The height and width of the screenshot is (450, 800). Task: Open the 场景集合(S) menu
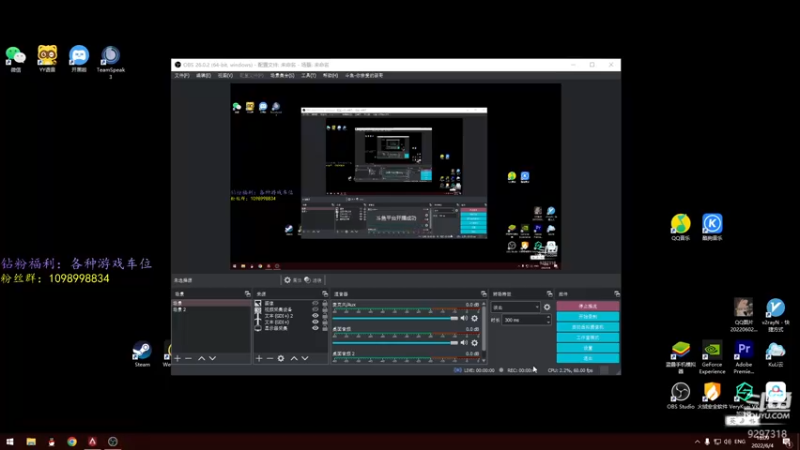pos(282,76)
